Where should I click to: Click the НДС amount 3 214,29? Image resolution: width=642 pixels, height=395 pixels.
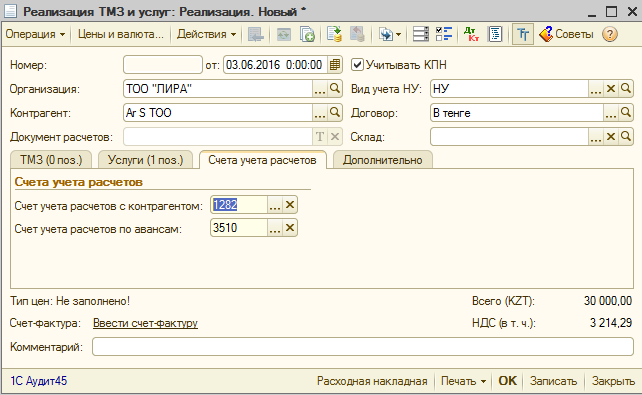610,323
